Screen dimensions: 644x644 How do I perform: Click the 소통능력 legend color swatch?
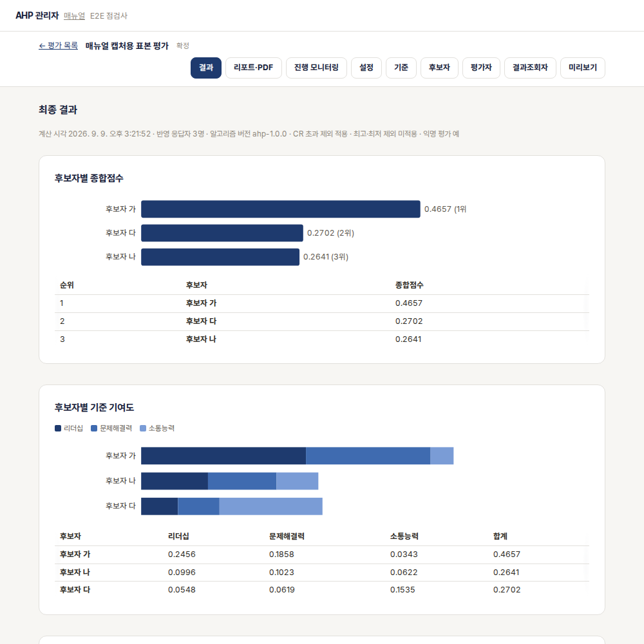[143, 428]
